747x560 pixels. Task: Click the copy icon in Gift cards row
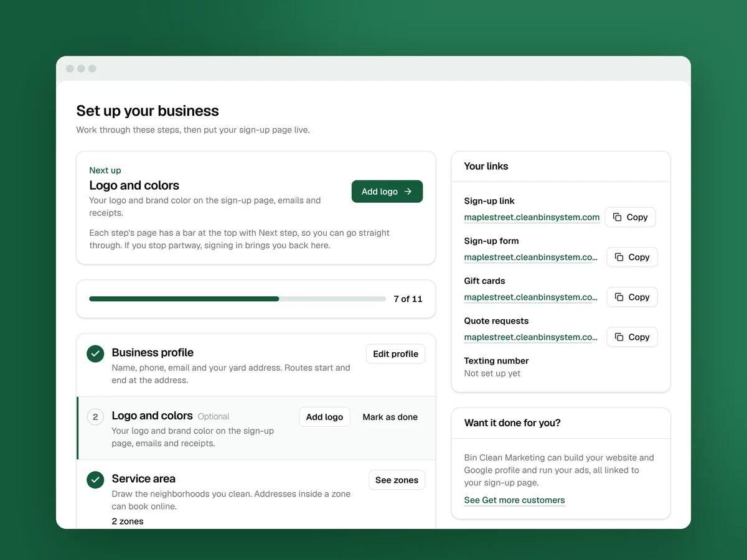coord(619,297)
